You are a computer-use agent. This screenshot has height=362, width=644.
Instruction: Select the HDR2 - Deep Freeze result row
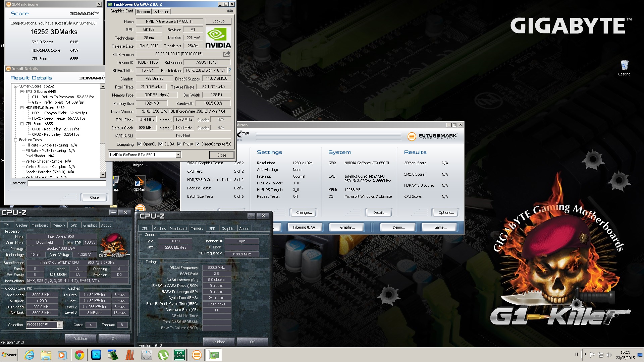(x=59, y=118)
